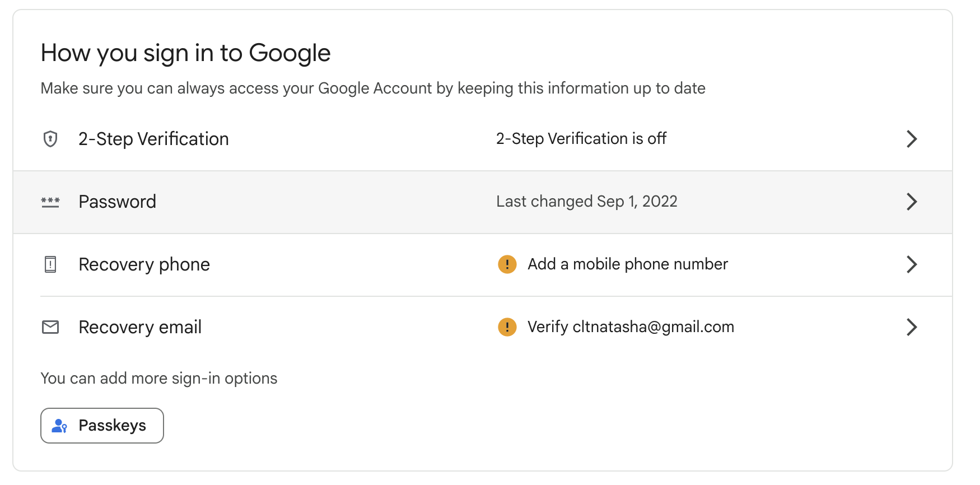Click the orange warning icon beside mobile number
Screen dimensions: 980x485
[x=507, y=264]
